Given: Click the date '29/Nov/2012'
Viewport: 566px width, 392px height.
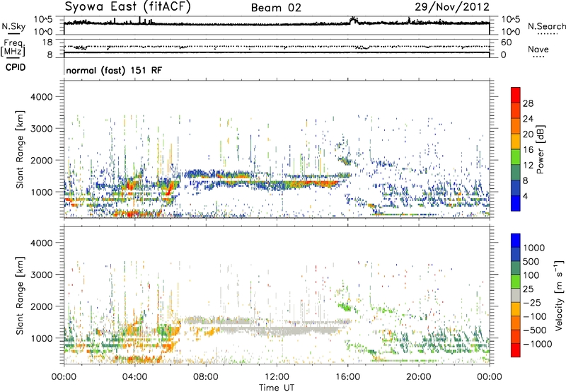Looking at the screenshot, I should pos(452,7).
